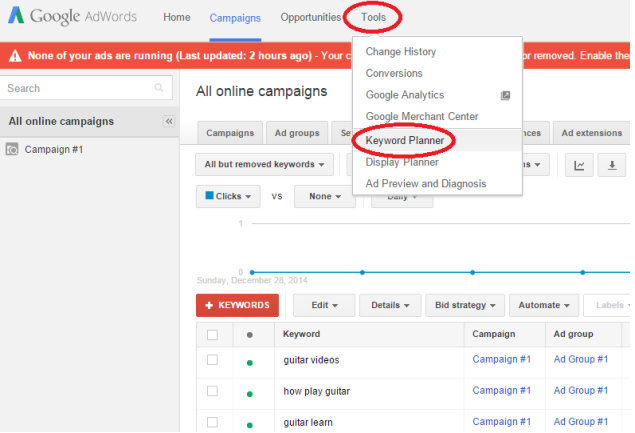635x433 pixels.
Task: Toggle the chart view icon
Action: (579, 165)
